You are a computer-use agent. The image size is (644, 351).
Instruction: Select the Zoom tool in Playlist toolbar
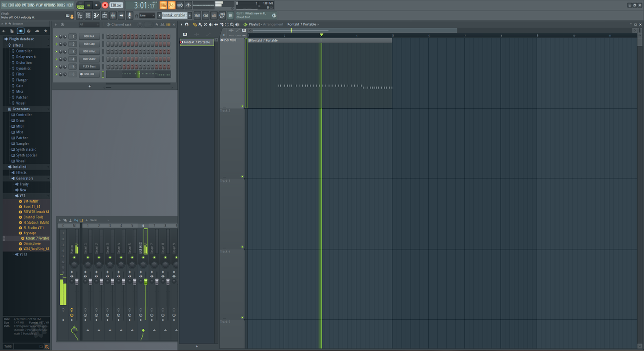(x=231, y=24)
